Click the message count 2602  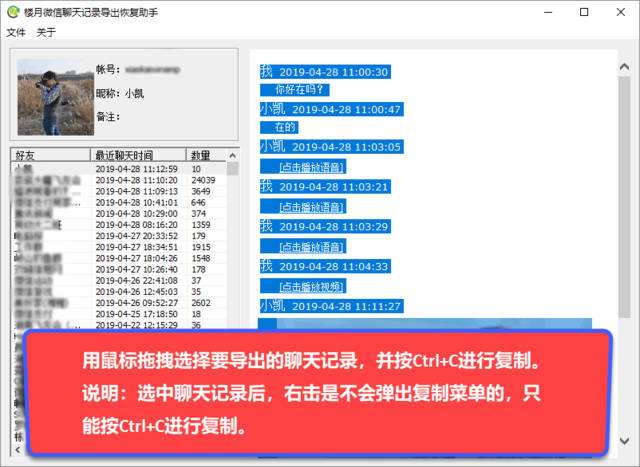point(201,303)
